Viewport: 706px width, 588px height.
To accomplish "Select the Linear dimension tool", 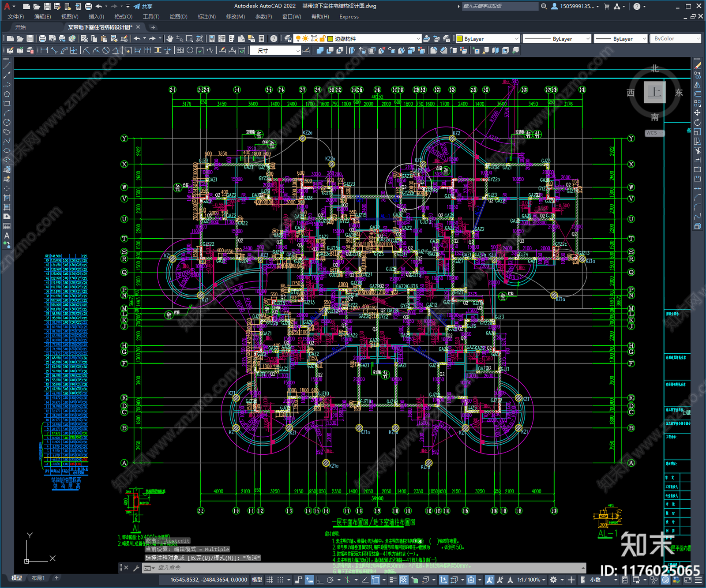I will [44, 50].
